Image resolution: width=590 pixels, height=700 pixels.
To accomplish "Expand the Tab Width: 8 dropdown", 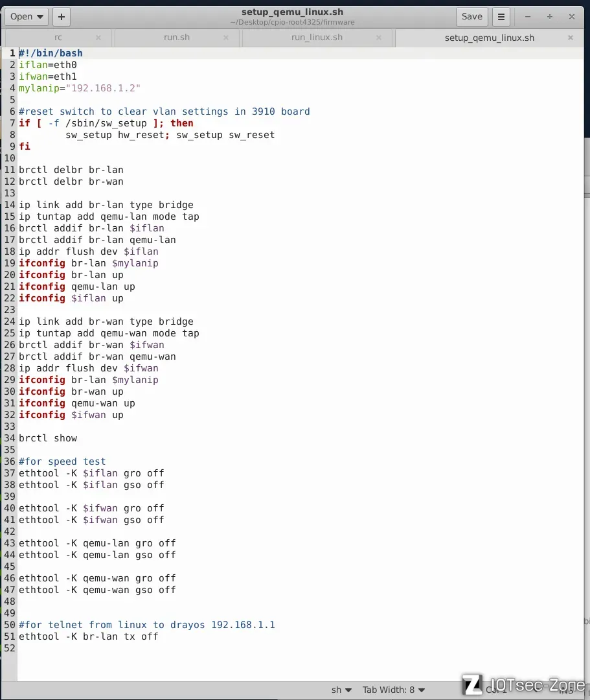I will click(394, 690).
